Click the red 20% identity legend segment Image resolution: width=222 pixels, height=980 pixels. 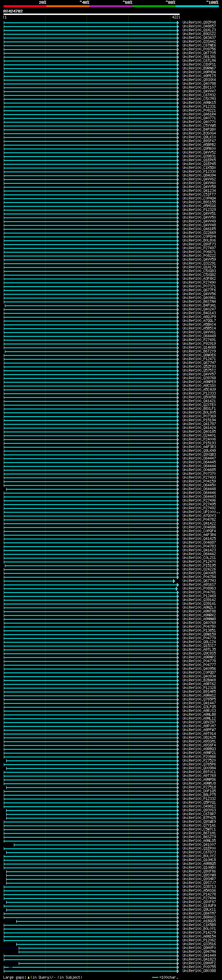click(25, 6)
